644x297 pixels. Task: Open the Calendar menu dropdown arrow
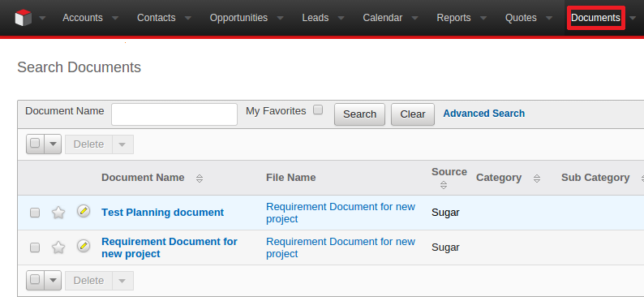[x=414, y=18]
